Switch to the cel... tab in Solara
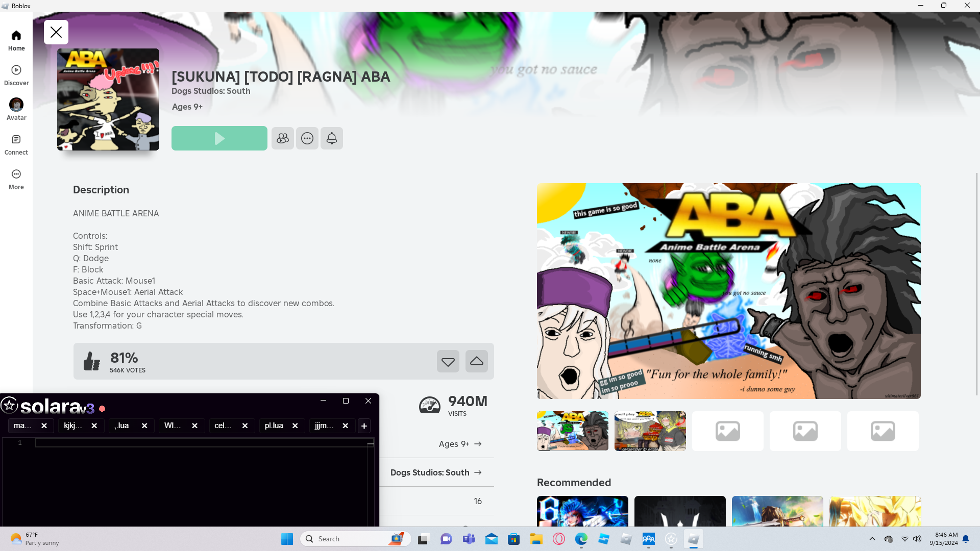980x551 pixels. pyautogui.click(x=223, y=425)
